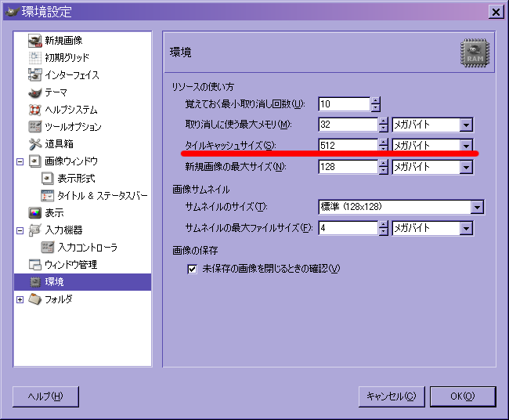Select 表示形式 under 画像ウィンドウ
The width and height of the screenshot is (509, 420).
[76, 179]
